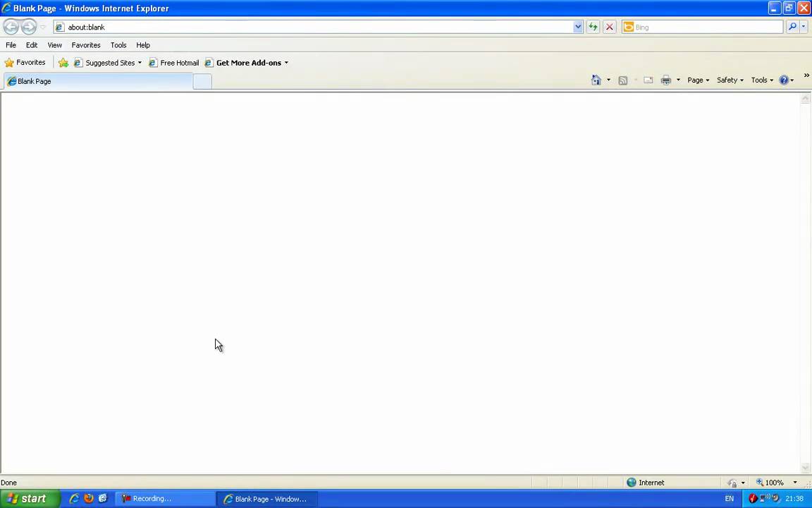This screenshot has height=508, width=812.
Task: Click the Protected Mode lock icon
Action: (x=732, y=483)
